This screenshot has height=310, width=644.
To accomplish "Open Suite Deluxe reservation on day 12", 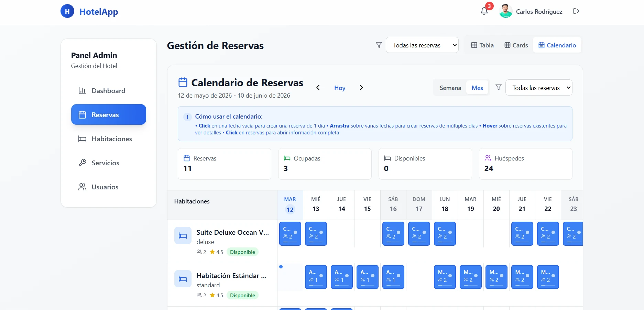I will coord(290,234).
